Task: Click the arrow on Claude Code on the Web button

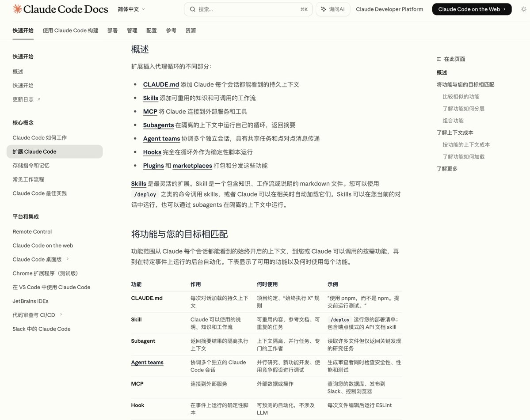Action: point(505,9)
